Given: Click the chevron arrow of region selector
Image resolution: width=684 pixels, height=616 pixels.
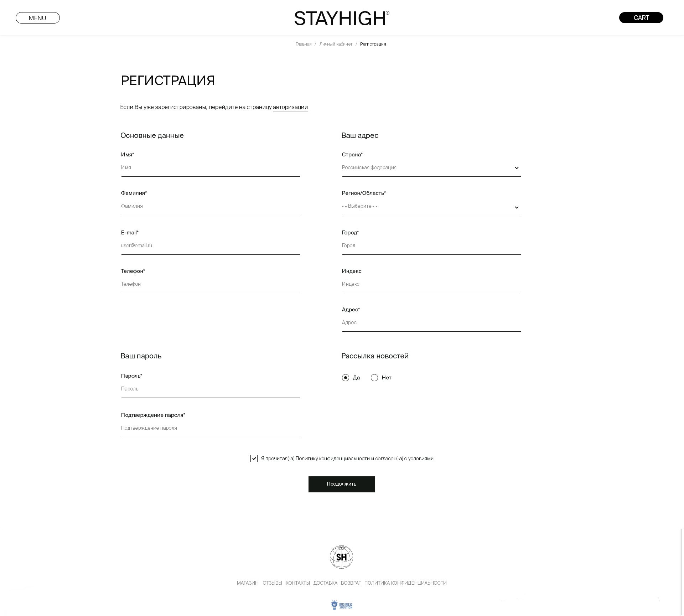Looking at the screenshot, I should coord(517,207).
